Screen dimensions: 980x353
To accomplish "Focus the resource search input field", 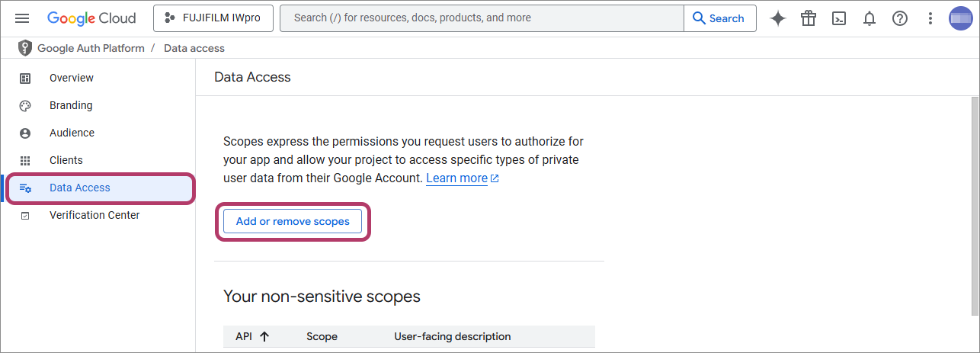I will pos(480,18).
